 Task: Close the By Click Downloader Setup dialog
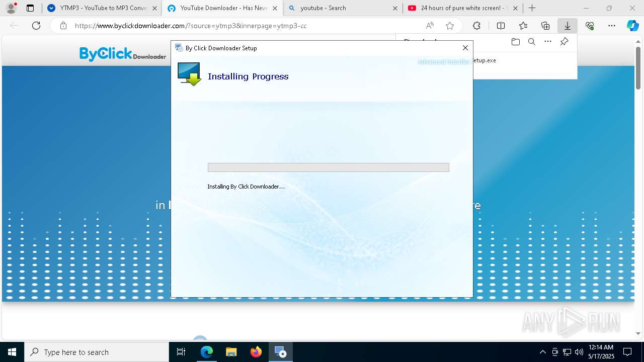tap(465, 48)
